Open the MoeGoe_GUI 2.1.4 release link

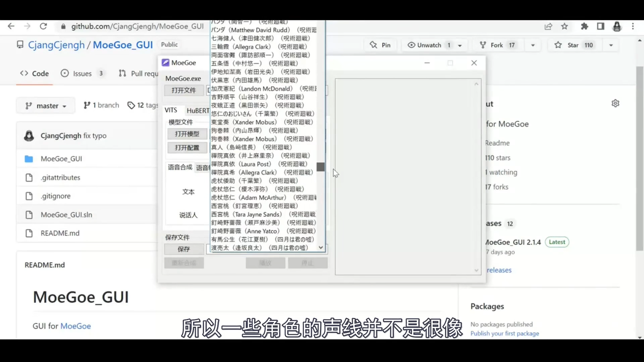(512, 242)
